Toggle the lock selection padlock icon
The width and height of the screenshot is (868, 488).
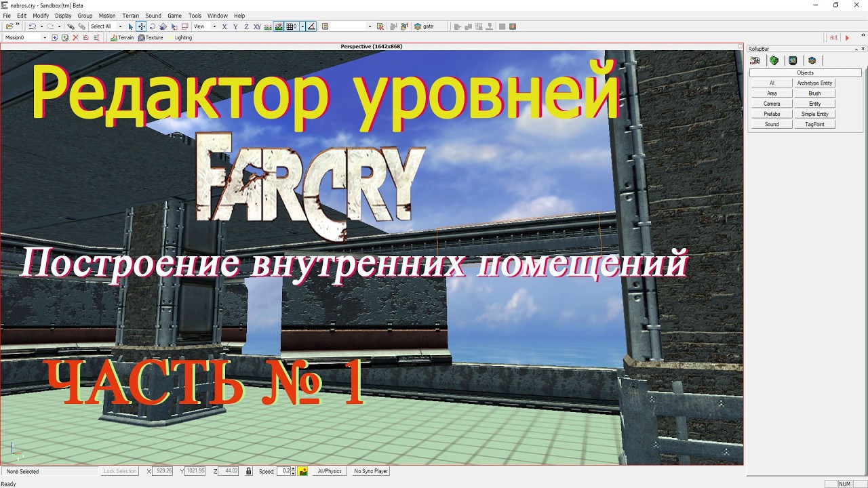point(249,471)
